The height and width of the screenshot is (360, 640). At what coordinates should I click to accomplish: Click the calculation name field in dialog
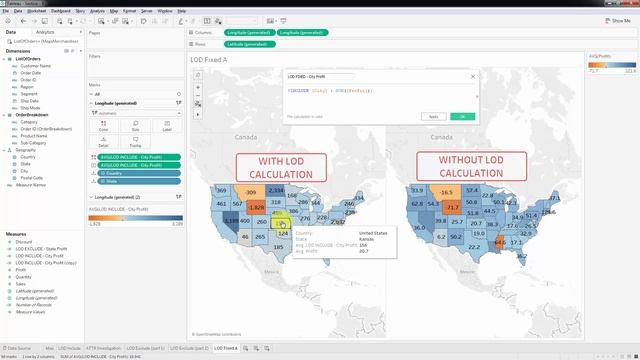[320, 76]
